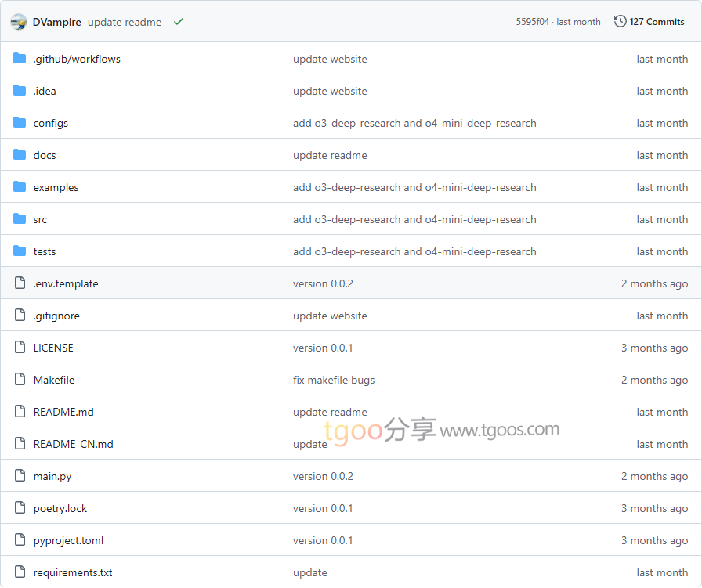Screen dimensions: 702x588
Task: Click file icon beside main.py
Action: [20, 476]
